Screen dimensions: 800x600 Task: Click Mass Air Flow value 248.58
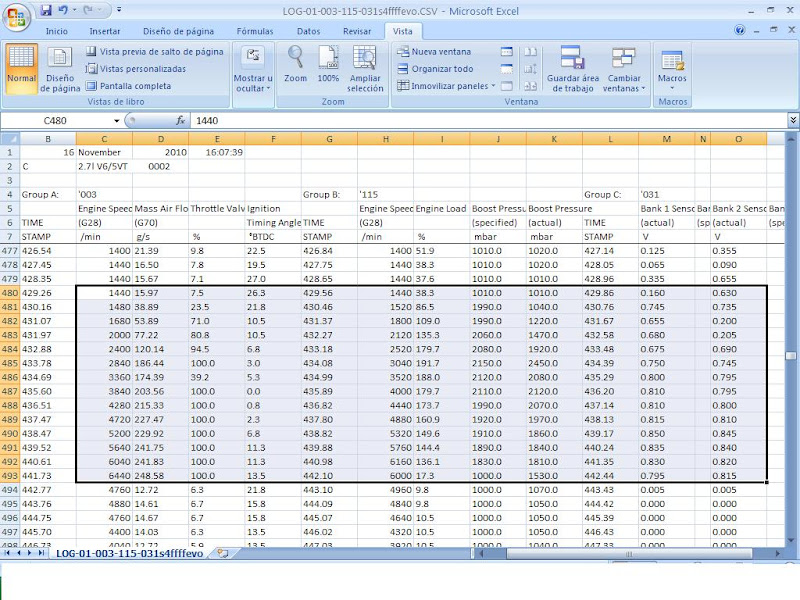160,476
